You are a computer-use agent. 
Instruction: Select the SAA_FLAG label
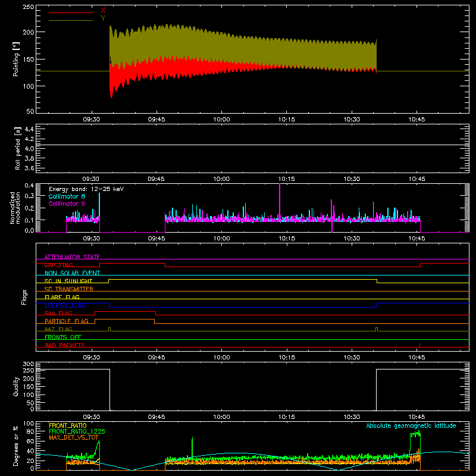(58, 313)
